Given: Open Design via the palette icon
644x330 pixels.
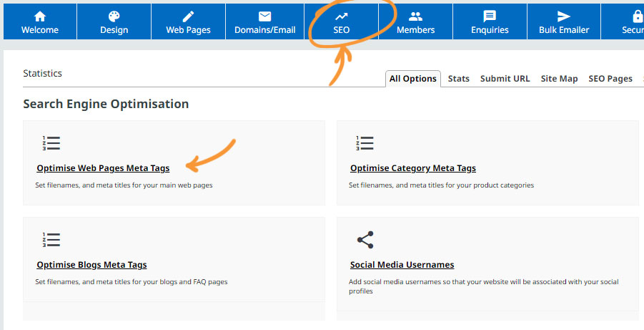Looking at the screenshot, I should (114, 16).
